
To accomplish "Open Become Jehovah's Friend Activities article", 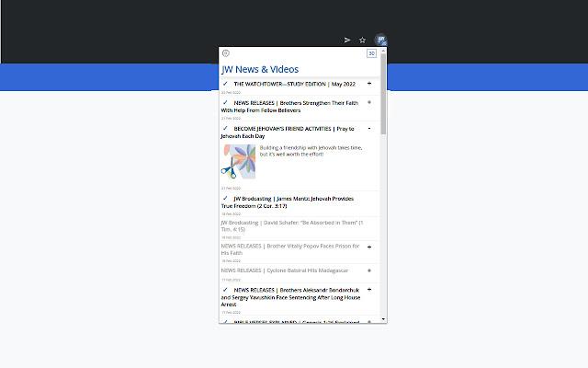I will coord(288,132).
